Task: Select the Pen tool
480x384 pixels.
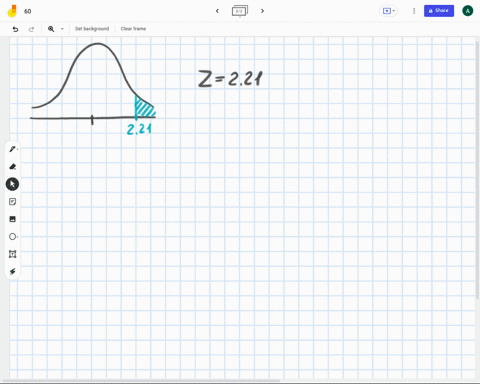Action: coord(12,149)
